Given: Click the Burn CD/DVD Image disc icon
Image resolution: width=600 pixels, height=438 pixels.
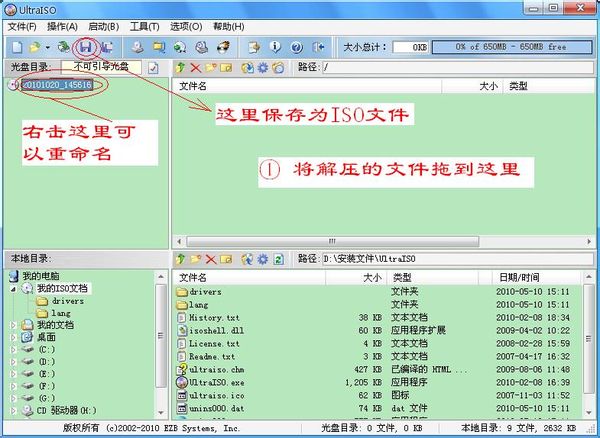Looking at the screenshot, I should 223,47.
